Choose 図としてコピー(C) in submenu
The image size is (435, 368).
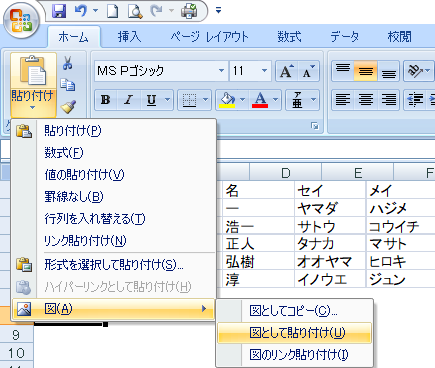[x=294, y=311]
